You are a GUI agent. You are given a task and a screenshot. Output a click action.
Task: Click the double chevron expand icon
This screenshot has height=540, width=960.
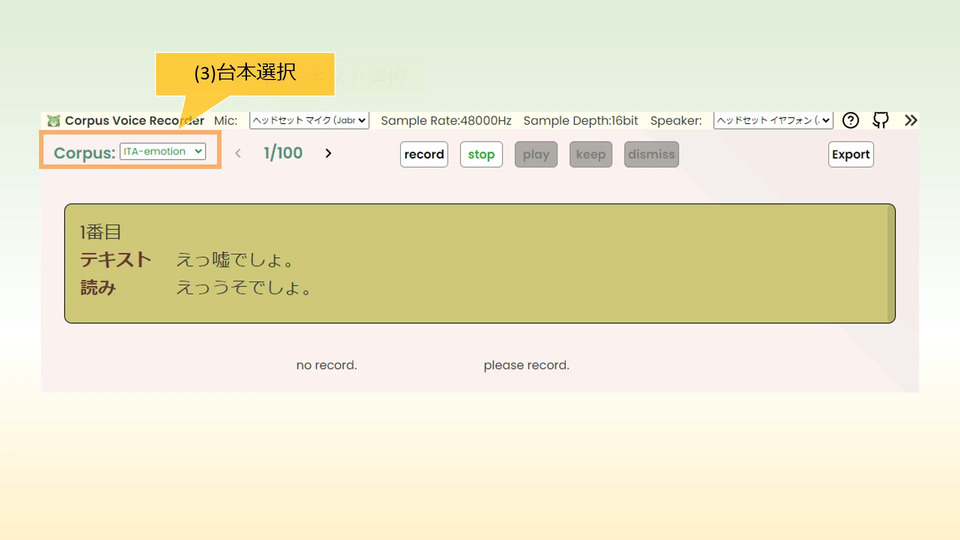910,120
